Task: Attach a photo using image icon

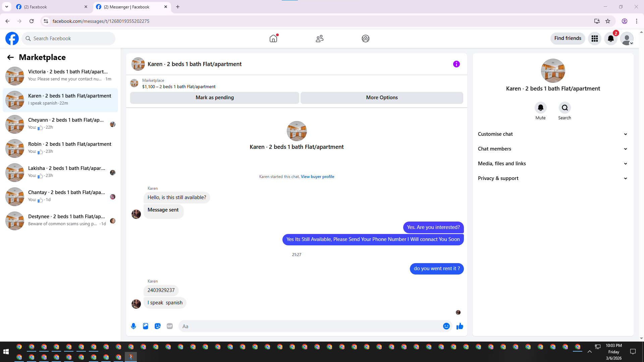Action: click(146, 326)
